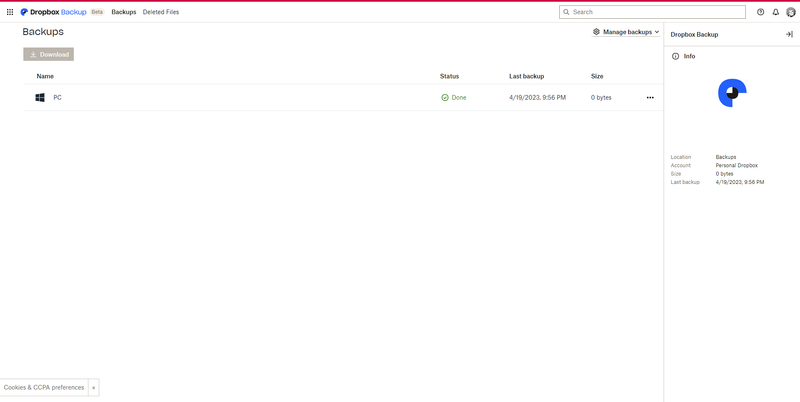Sort by the Last backup column header

click(x=527, y=76)
